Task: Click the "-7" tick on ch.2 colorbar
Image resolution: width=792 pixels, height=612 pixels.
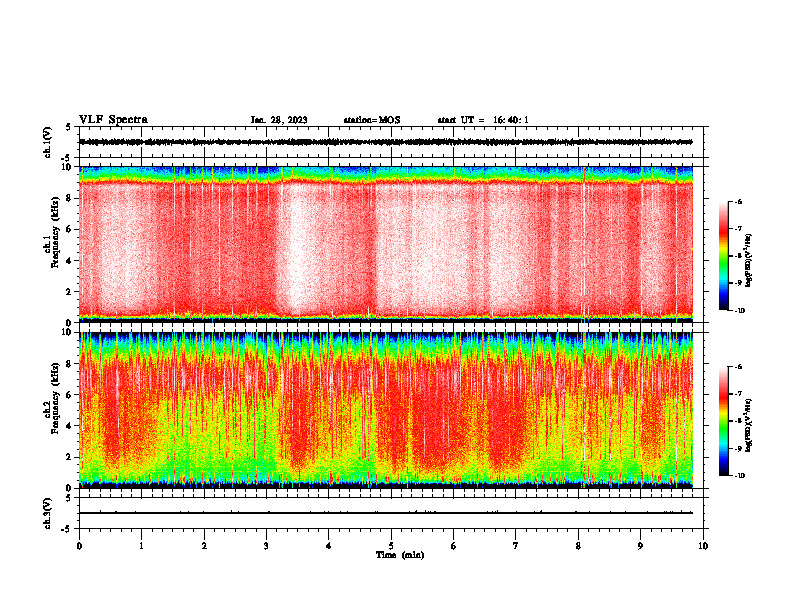Action: pyautogui.click(x=738, y=394)
